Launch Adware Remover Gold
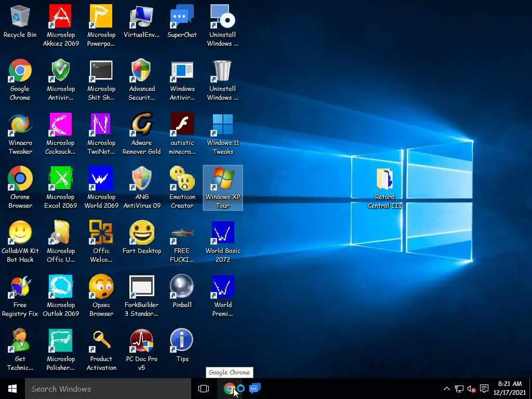The height and width of the screenshot is (399, 532). pyautogui.click(x=141, y=134)
